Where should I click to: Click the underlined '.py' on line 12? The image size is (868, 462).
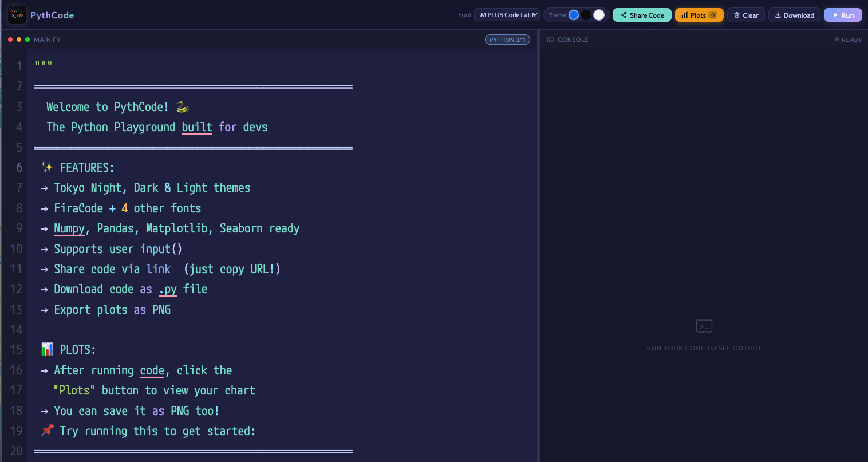(x=168, y=290)
